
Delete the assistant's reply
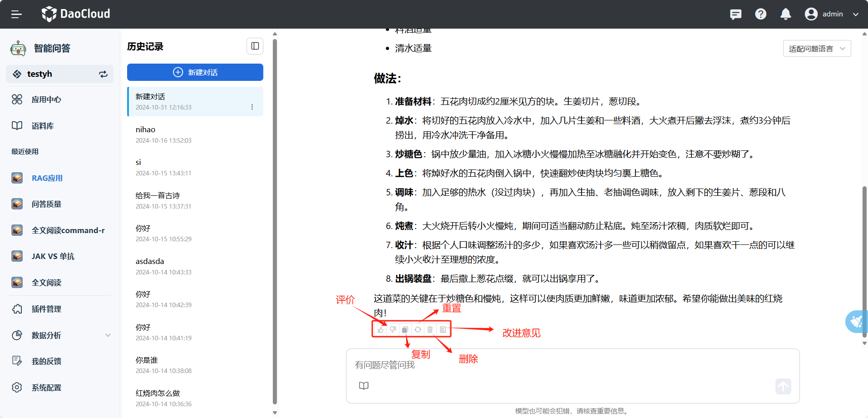pos(430,330)
